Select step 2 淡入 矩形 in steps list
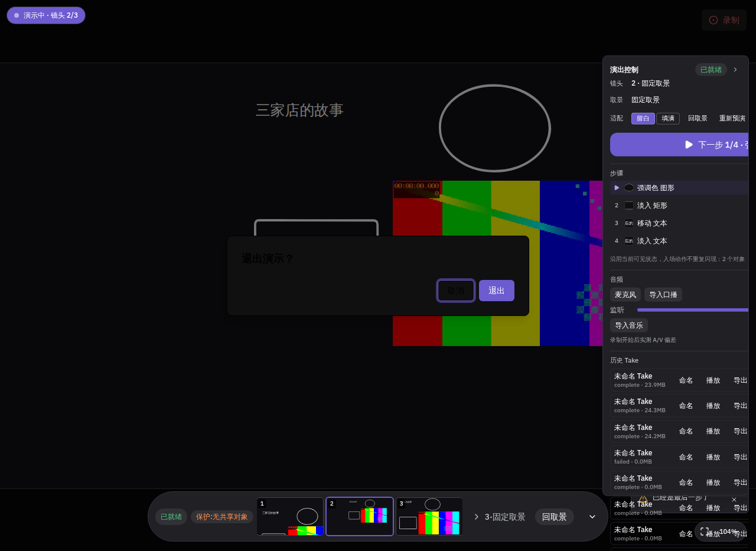This screenshot has width=756, height=551. 679,206
